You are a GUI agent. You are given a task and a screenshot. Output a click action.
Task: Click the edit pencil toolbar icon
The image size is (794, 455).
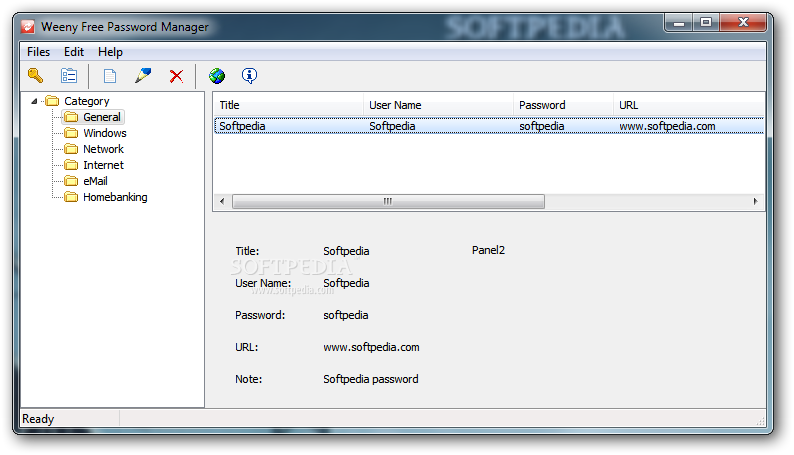point(143,75)
